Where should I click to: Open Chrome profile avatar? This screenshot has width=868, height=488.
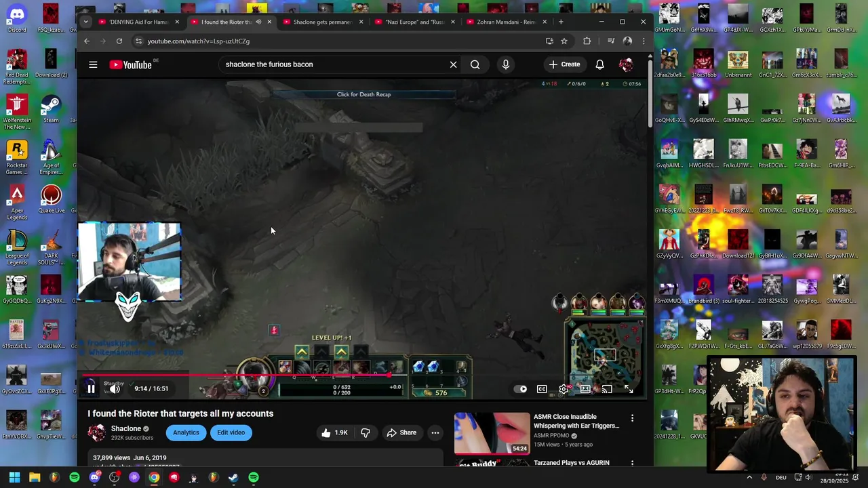[627, 41]
